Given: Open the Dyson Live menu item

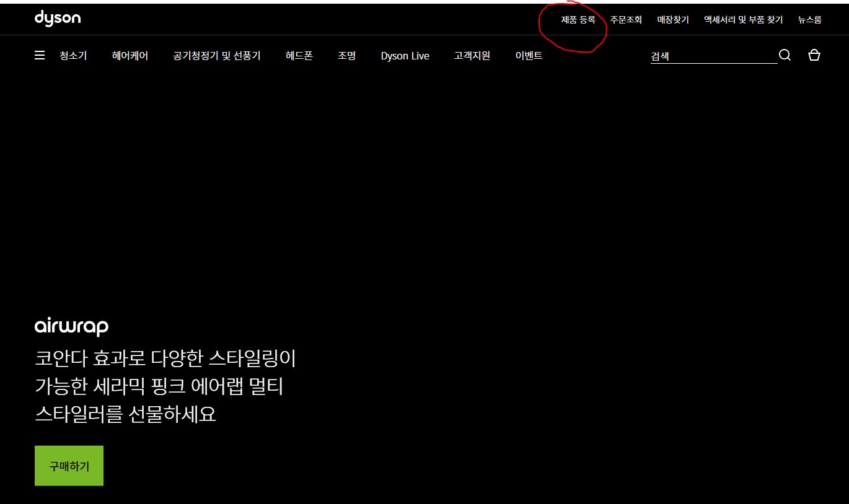Looking at the screenshot, I should tap(405, 56).
